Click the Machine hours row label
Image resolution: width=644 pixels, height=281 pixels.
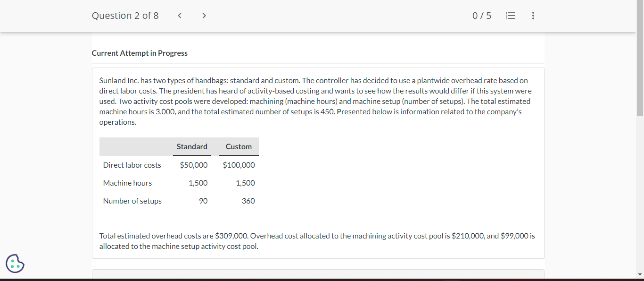coord(127,183)
